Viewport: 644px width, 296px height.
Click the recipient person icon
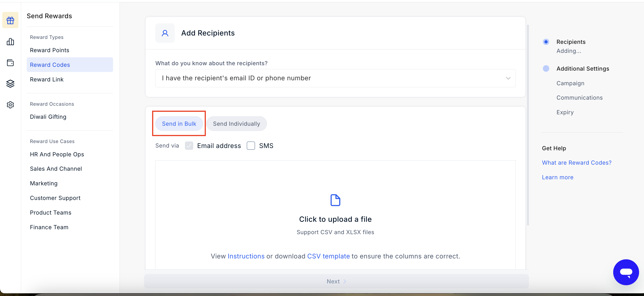[165, 33]
